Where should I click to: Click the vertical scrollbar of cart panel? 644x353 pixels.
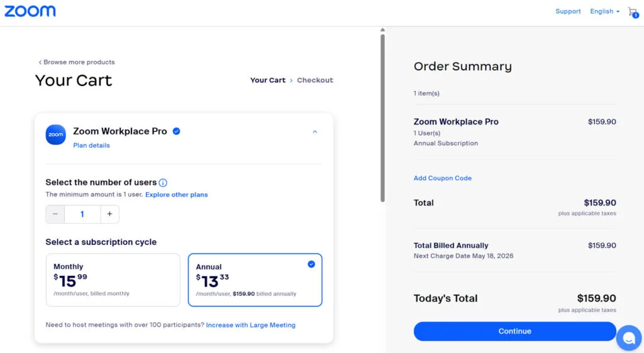[382, 117]
